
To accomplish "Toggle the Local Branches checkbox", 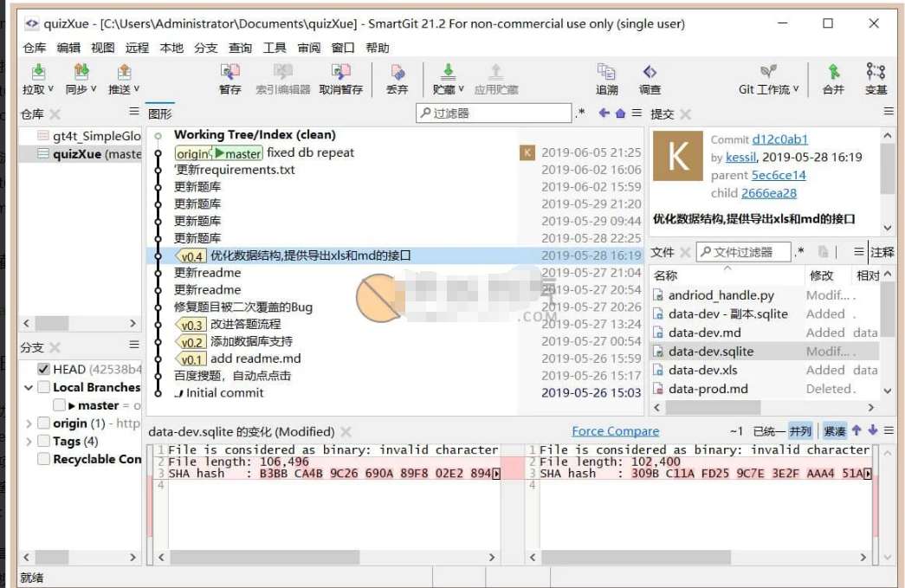I will coord(43,387).
